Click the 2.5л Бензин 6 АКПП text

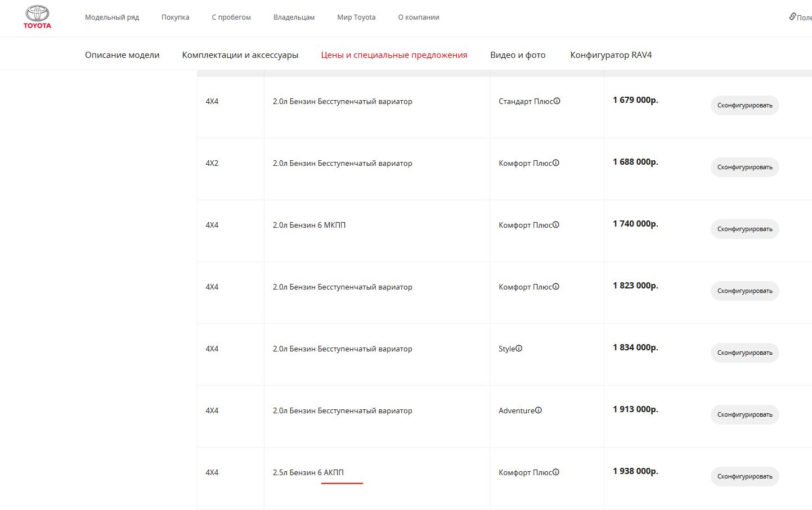(308, 472)
